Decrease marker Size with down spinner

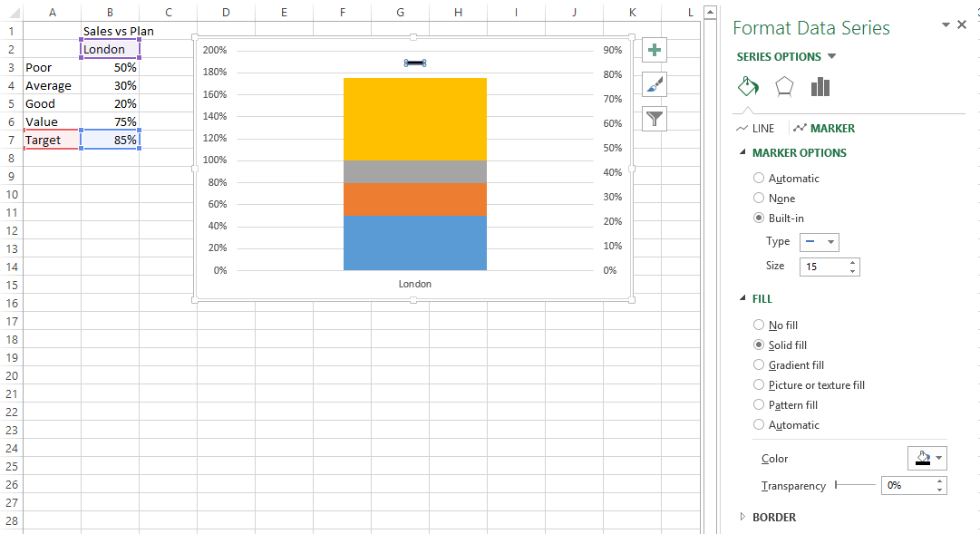click(852, 271)
